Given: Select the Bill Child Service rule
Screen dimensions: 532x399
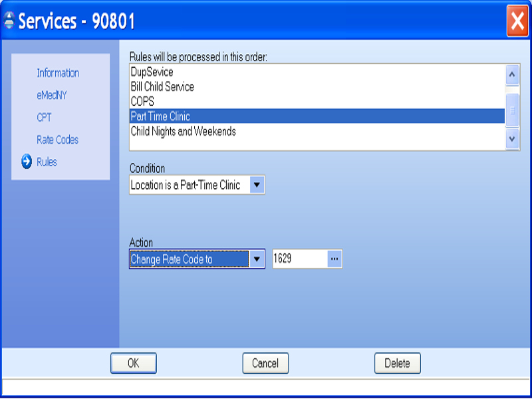Looking at the screenshot, I should pyautogui.click(x=317, y=87).
